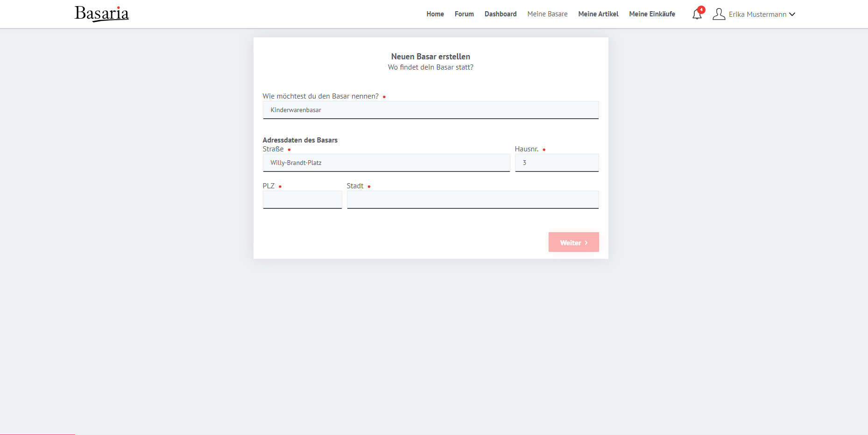Select Meine Artikel in the navigation
Image resolution: width=868 pixels, height=435 pixels.
coord(598,14)
